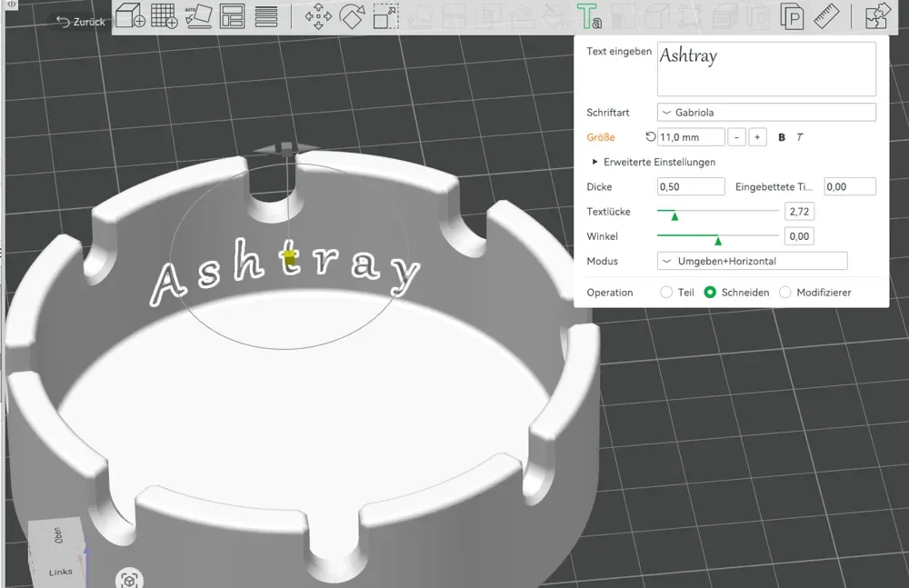Collapse the sidebar with the top-left arrows

pos(11,4)
